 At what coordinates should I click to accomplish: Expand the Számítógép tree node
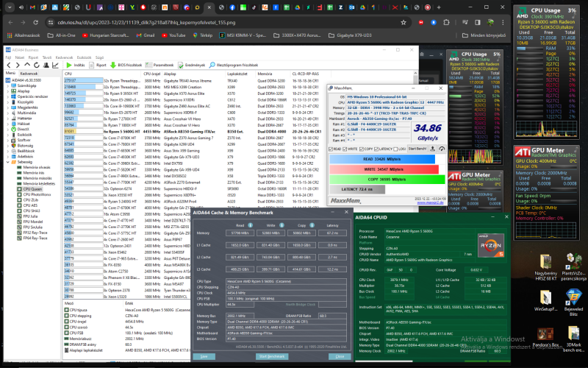pyautogui.click(x=8, y=85)
